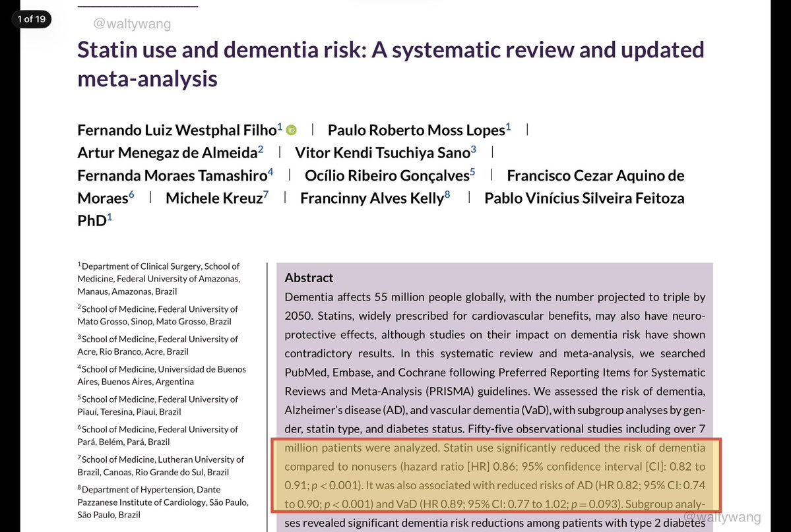Click highlighted text 'VaD (HR 0.89; 95% CI: 0.77 to 1.02'
Screen dimensions: 791x532
click(x=482, y=504)
